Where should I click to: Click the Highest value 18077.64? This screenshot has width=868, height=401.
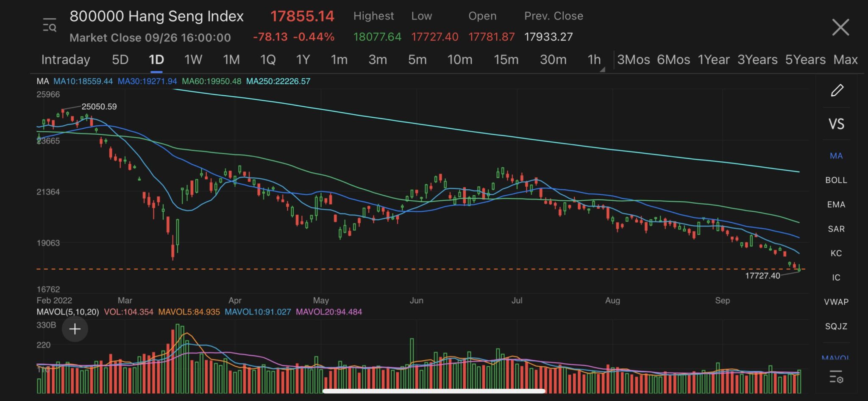377,37
